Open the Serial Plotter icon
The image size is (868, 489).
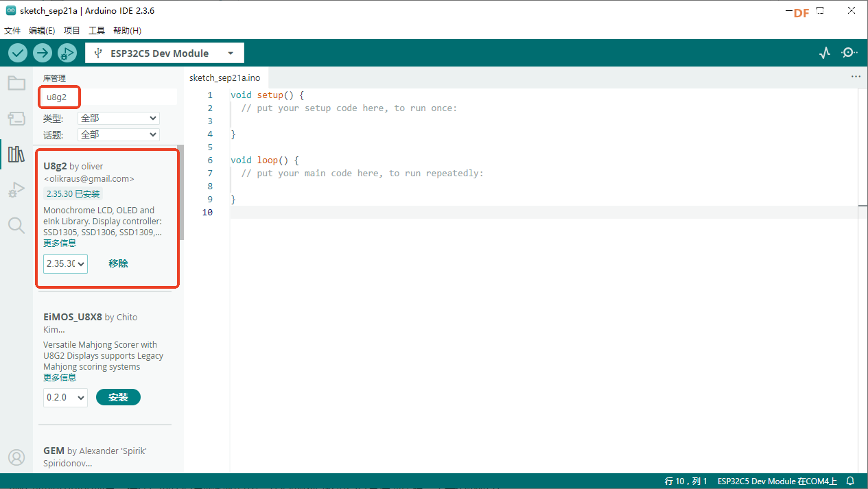click(825, 53)
